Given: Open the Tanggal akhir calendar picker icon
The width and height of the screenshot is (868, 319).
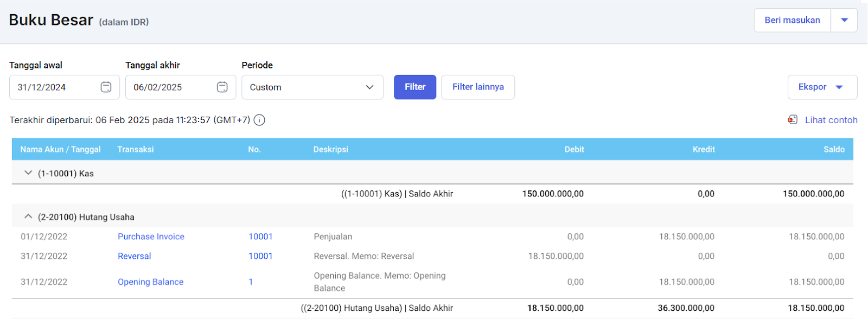Looking at the screenshot, I should tap(222, 87).
